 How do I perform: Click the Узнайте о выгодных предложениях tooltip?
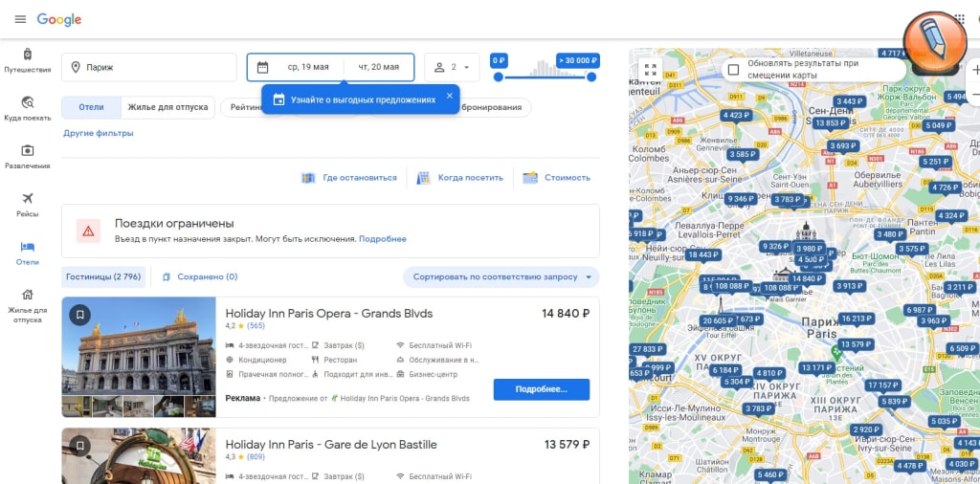(x=361, y=99)
